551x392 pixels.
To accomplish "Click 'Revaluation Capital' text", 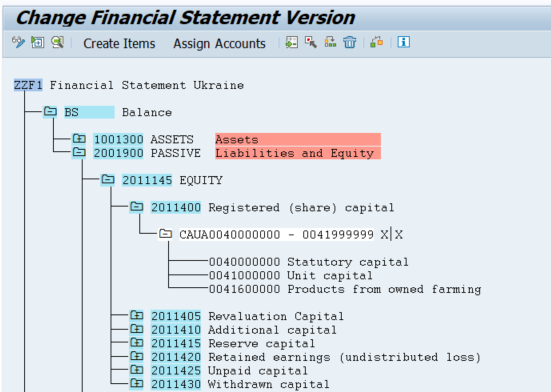I will point(276,316).
